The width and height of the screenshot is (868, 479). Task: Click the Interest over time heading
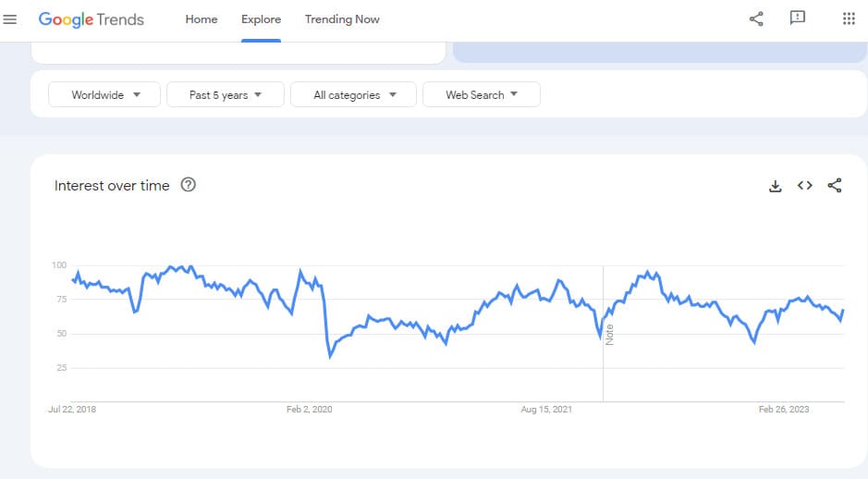pyautogui.click(x=112, y=186)
